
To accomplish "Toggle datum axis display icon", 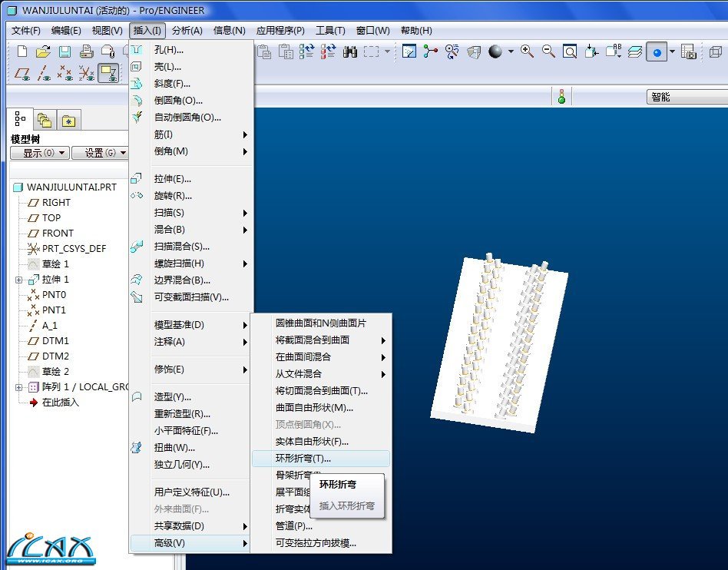I will point(44,74).
